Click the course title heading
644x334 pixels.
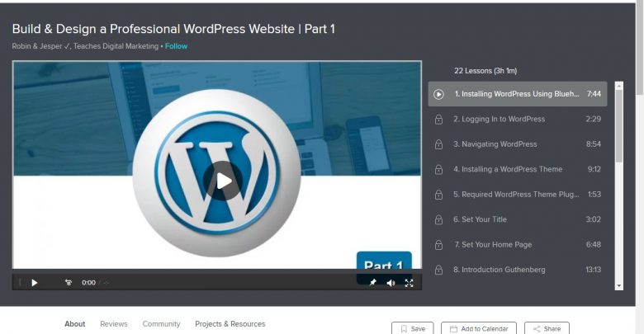[x=173, y=29]
